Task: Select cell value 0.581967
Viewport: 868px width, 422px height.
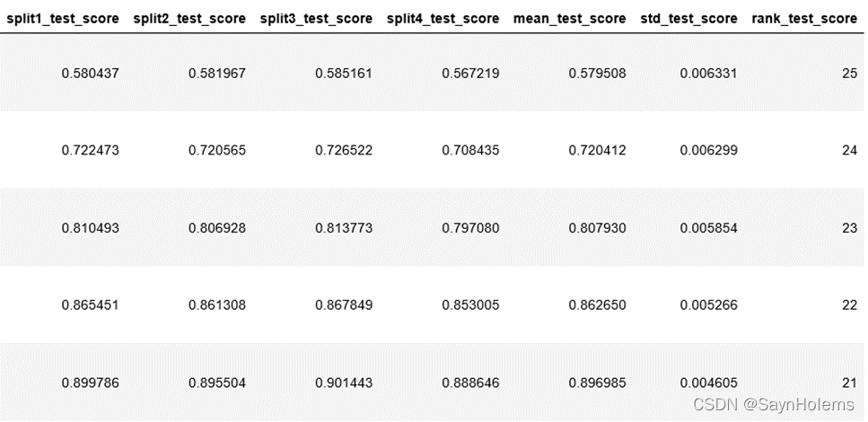Action: coord(217,73)
